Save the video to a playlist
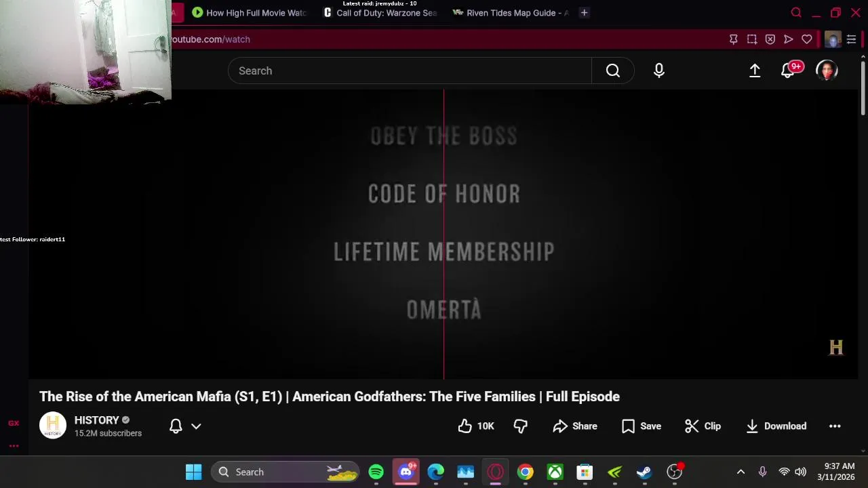This screenshot has width=868, height=488. tap(642, 426)
